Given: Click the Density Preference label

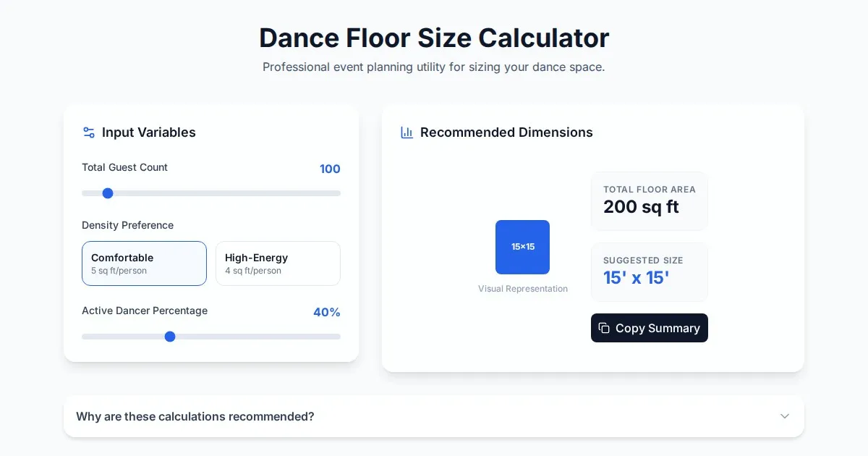Looking at the screenshot, I should click(127, 225).
